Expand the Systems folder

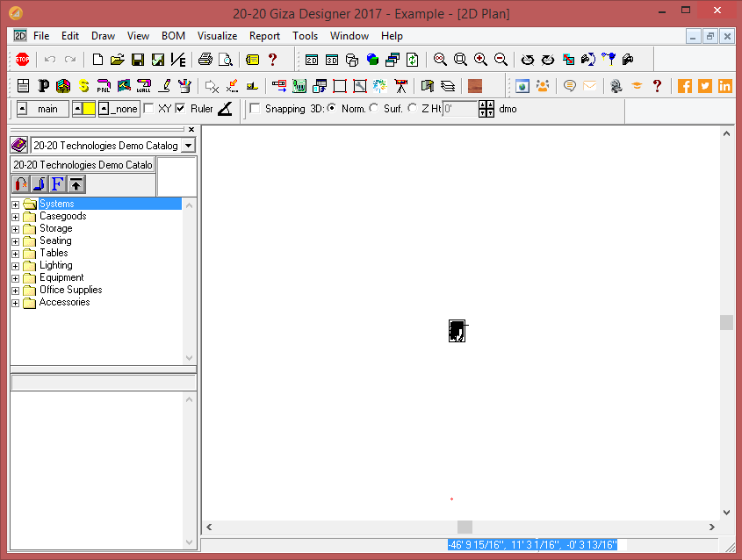16,205
